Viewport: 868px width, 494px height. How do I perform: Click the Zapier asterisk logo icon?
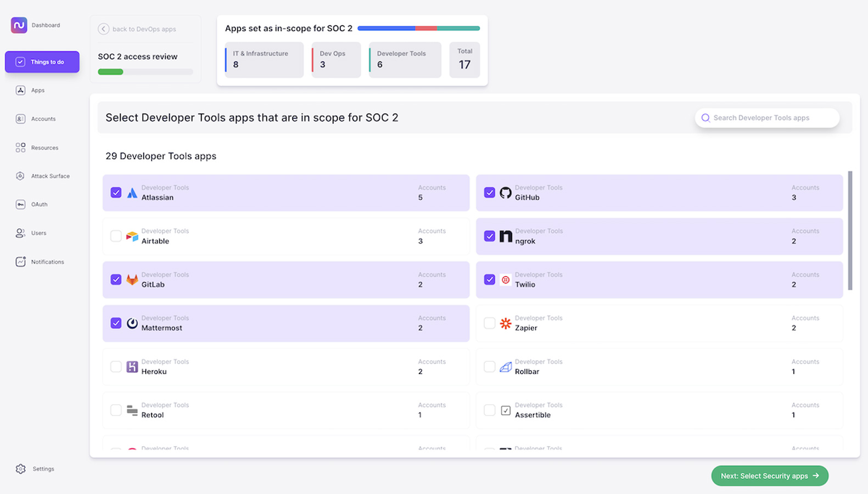pos(506,323)
